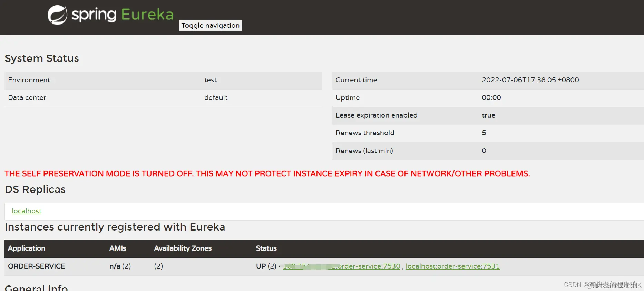
Task: Click the AMIs column header
Action: pos(118,248)
